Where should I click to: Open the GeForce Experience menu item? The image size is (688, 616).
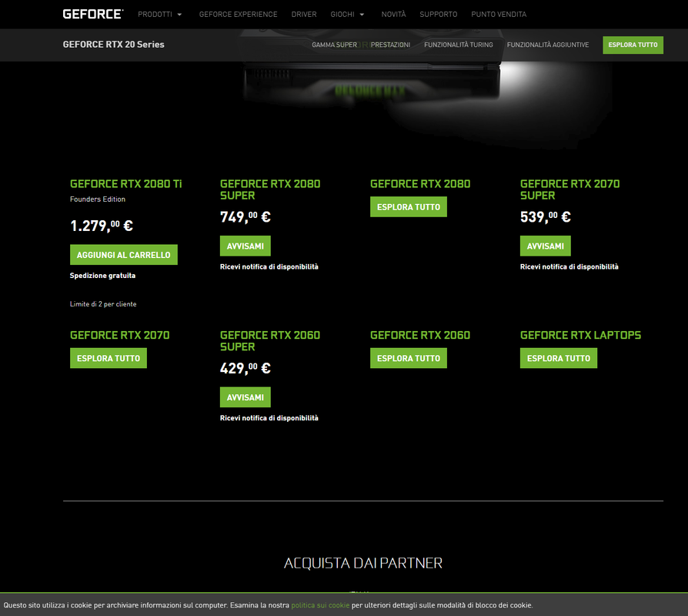239,15
